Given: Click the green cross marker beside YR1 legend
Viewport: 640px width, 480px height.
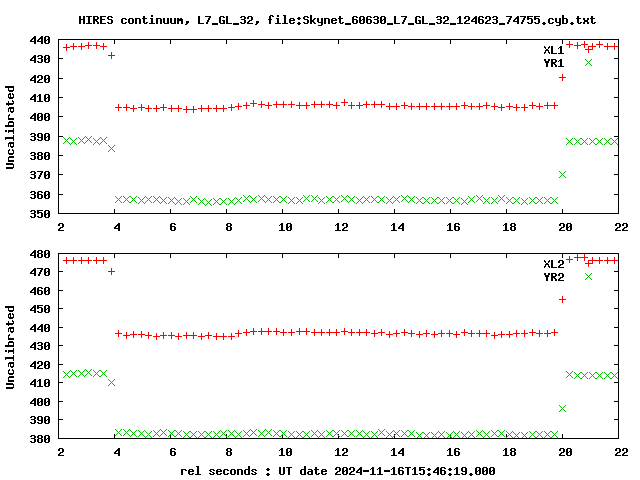Looking at the screenshot, I should (x=588, y=62).
